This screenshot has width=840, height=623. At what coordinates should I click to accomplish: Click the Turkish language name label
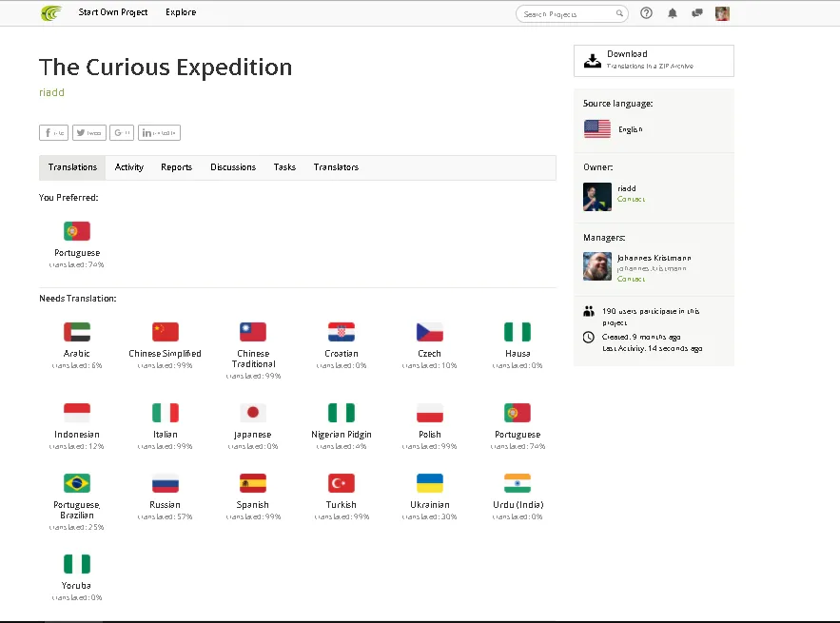[x=342, y=505]
